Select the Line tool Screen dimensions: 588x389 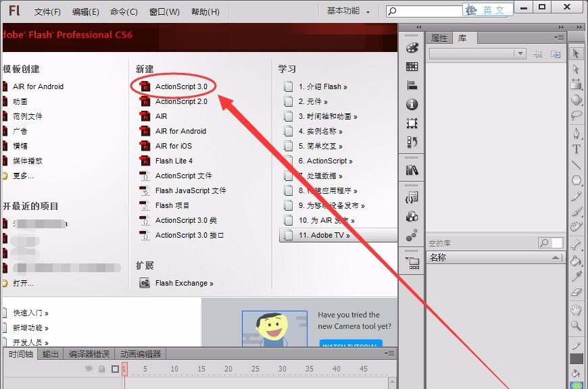click(576, 165)
